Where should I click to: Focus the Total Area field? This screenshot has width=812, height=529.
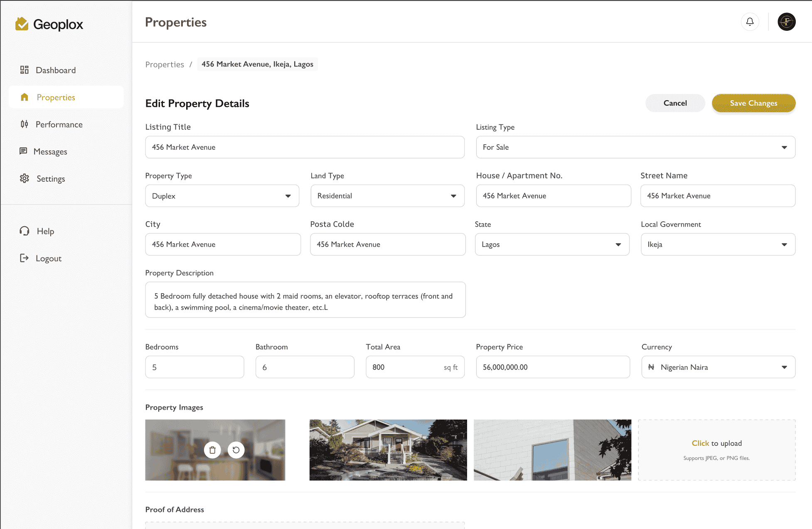(415, 367)
